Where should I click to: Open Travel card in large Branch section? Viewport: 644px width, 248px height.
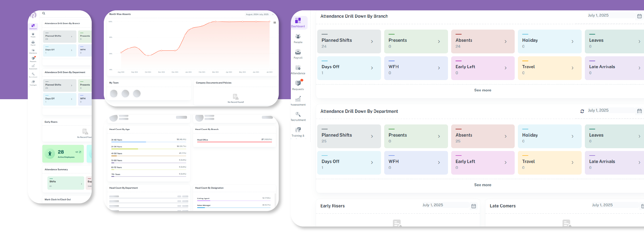tap(550, 68)
